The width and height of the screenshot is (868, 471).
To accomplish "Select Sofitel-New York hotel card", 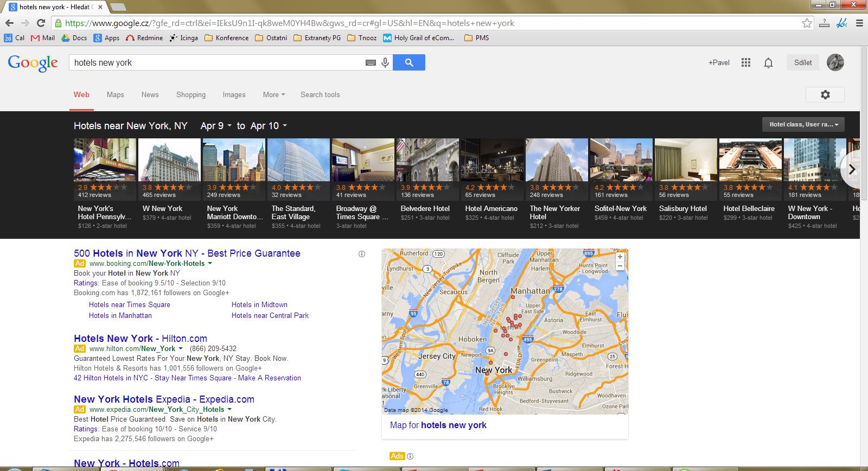I will point(621,184).
